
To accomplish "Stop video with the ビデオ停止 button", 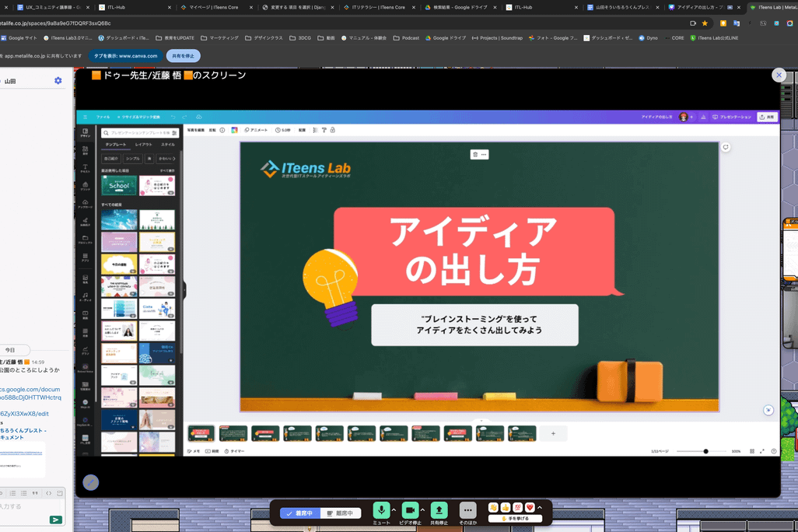I will (x=410, y=510).
